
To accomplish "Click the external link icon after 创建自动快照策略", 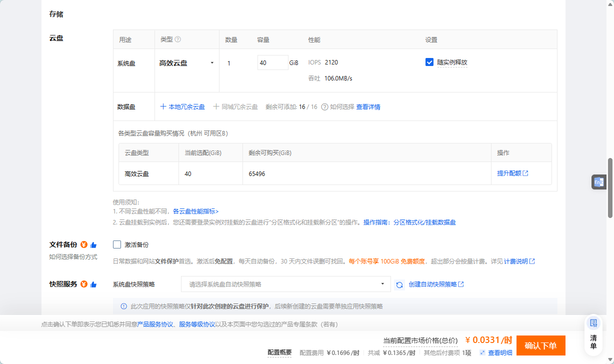I will pos(461,284).
